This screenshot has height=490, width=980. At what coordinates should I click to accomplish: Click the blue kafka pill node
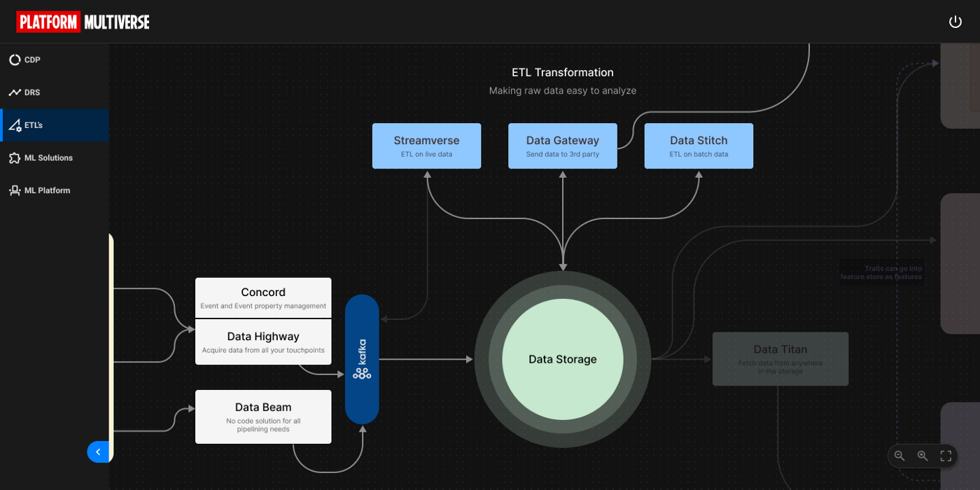(362, 359)
